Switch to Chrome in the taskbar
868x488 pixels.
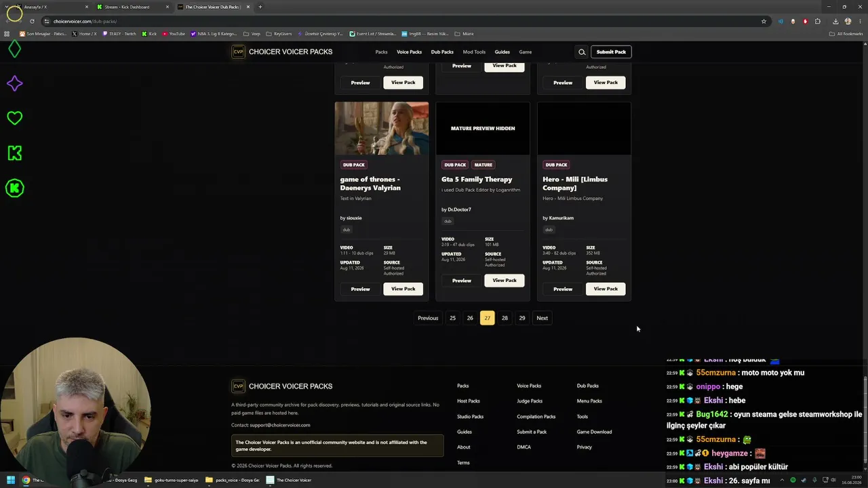point(26,480)
